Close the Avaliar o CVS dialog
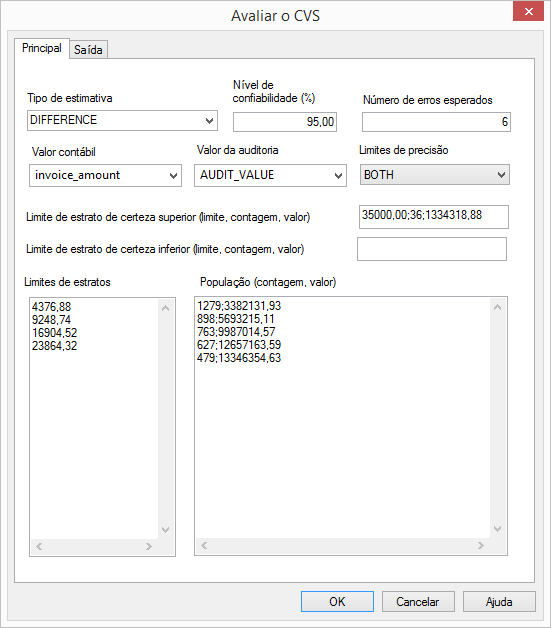The image size is (551, 628). 528,12
